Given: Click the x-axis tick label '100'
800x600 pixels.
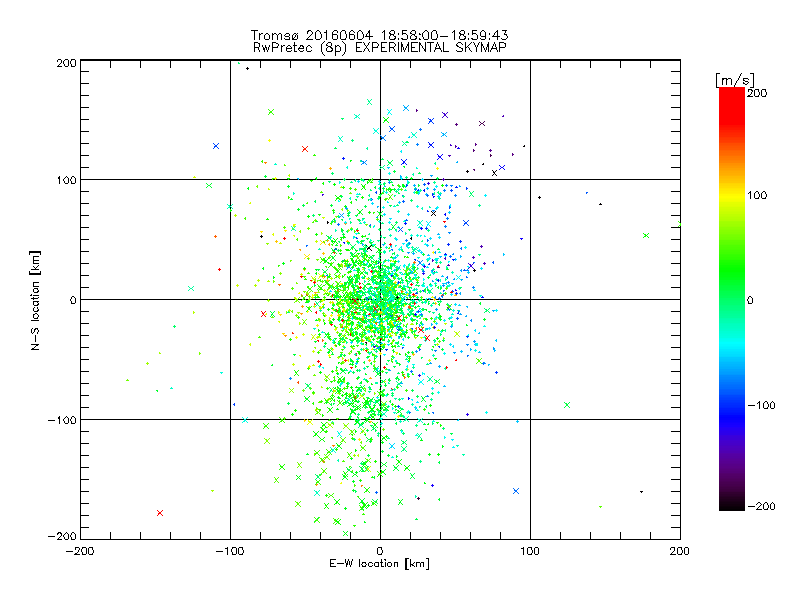Looking at the screenshot, I should [530, 551].
